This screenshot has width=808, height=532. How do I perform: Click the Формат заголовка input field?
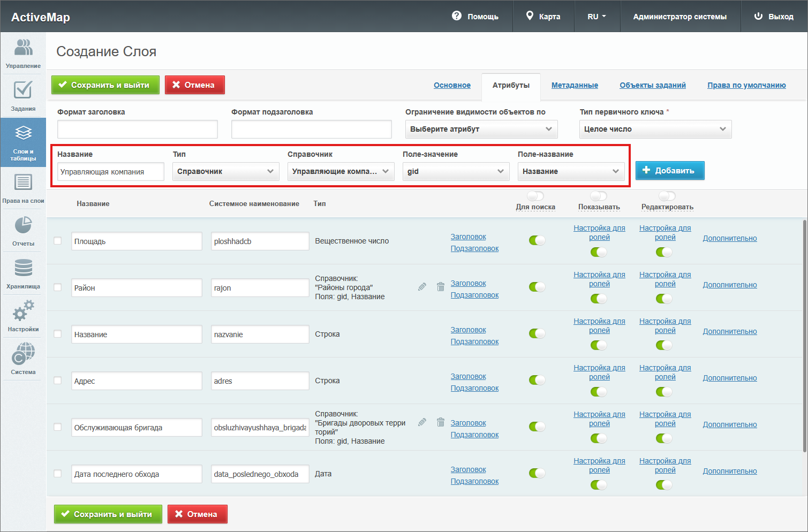pyautogui.click(x=137, y=129)
